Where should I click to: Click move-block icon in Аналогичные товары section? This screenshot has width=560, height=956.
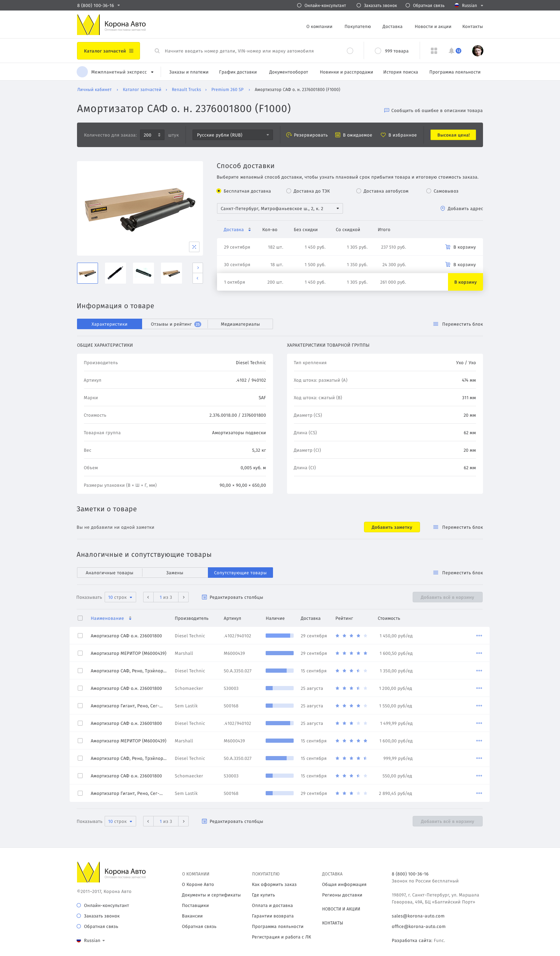436,573
